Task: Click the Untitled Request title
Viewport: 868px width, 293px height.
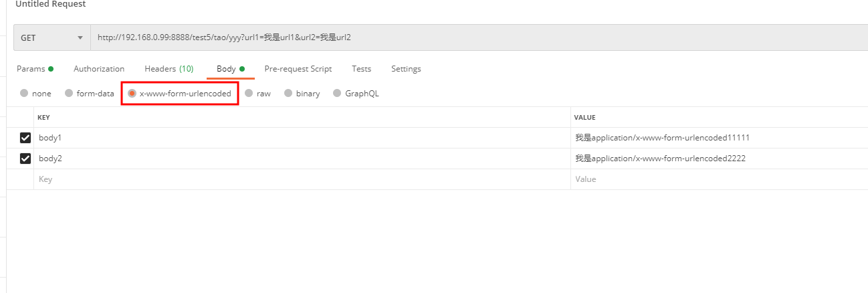Action: [x=51, y=4]
